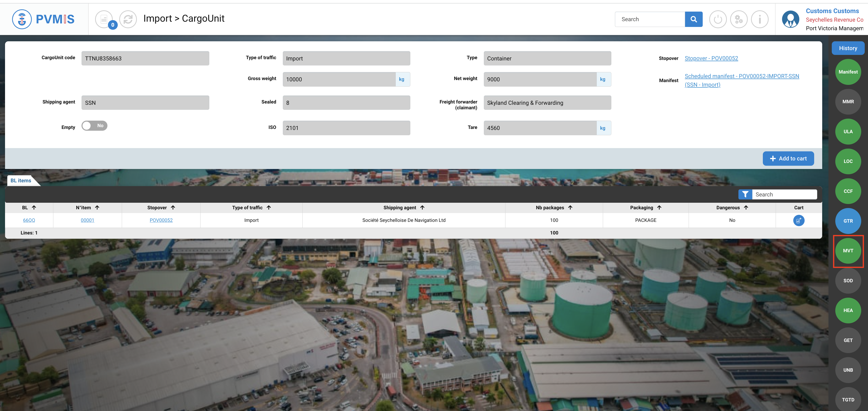Click the Add to cart button
868x411 pixels.
(788, 158)
